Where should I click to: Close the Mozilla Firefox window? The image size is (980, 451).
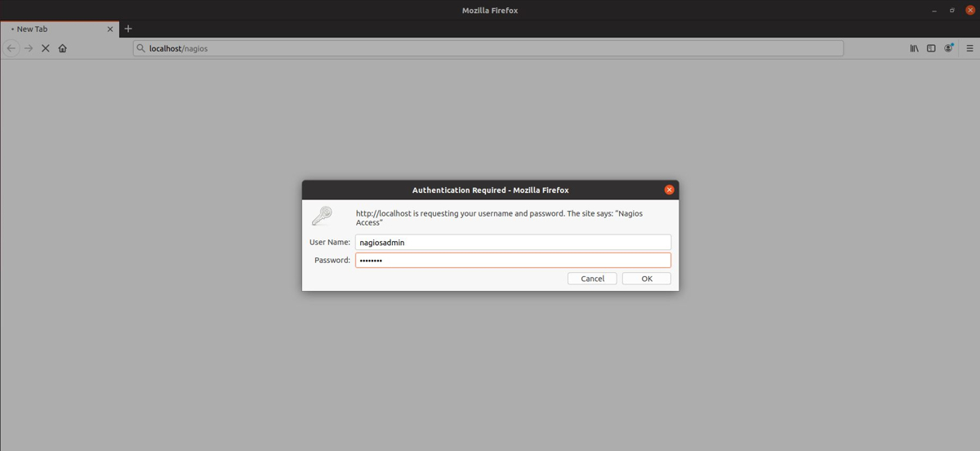click(970, 10)
